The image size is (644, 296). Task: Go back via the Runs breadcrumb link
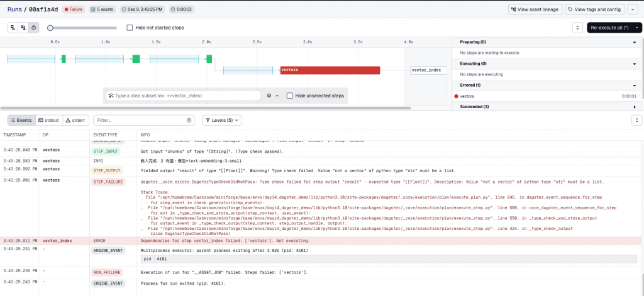click(x=14, y=9)
